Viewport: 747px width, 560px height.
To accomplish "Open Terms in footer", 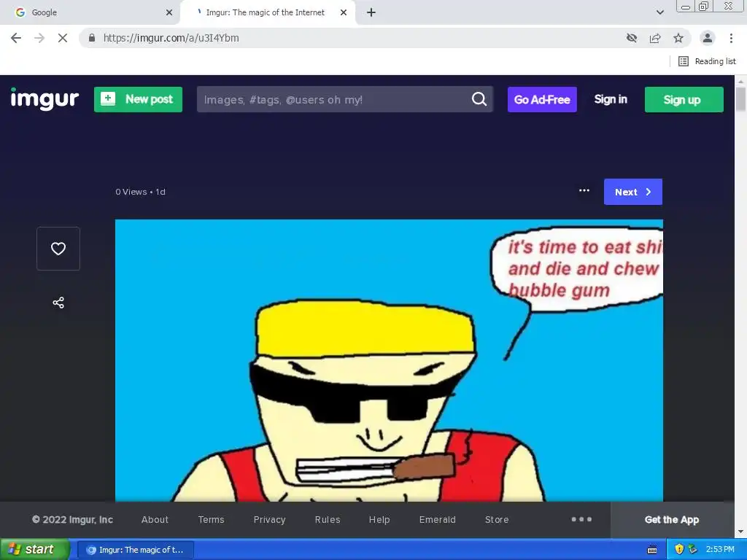I will pos(211,519).
